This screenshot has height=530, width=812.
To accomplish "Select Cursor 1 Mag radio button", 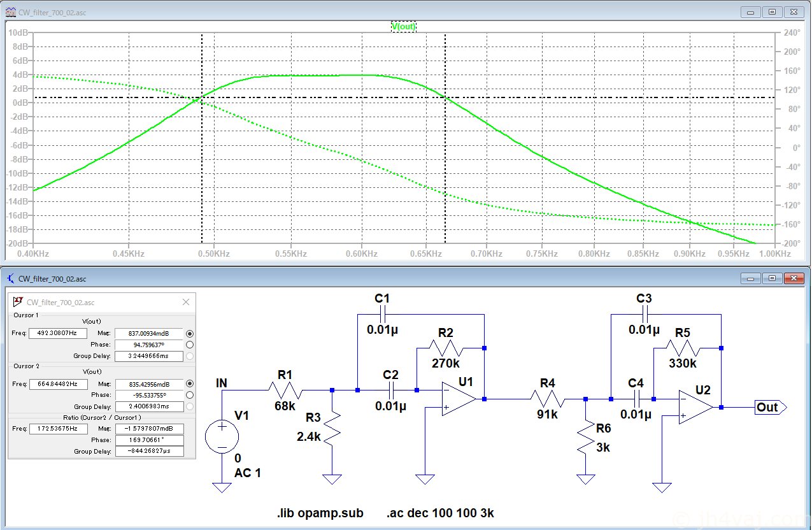I will tap(189, 333).
